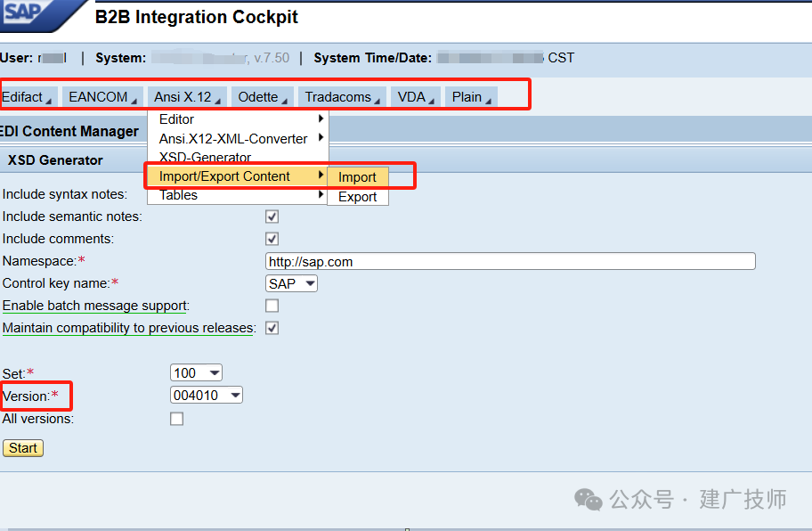The image size is (812, 531).
Task: Open the Ansi X.12 menu
Action: (187, 97)
